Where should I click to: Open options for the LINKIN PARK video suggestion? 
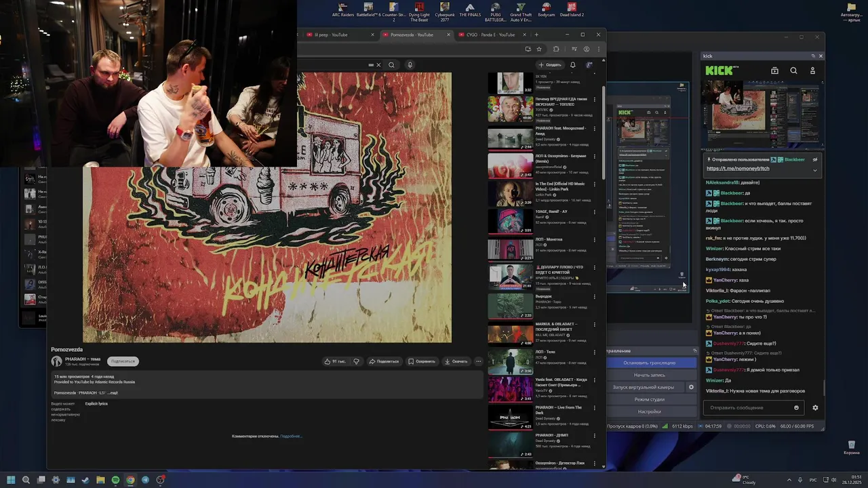click(595, 184)
